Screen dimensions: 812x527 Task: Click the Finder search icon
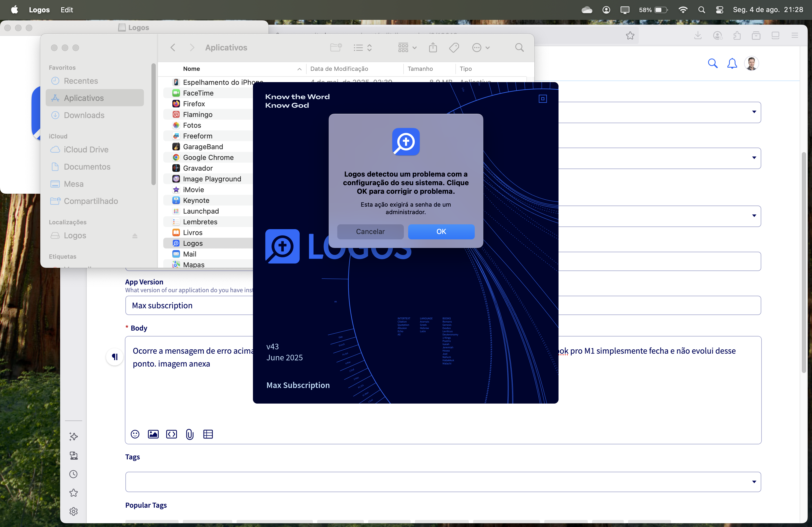click(519, 47)
